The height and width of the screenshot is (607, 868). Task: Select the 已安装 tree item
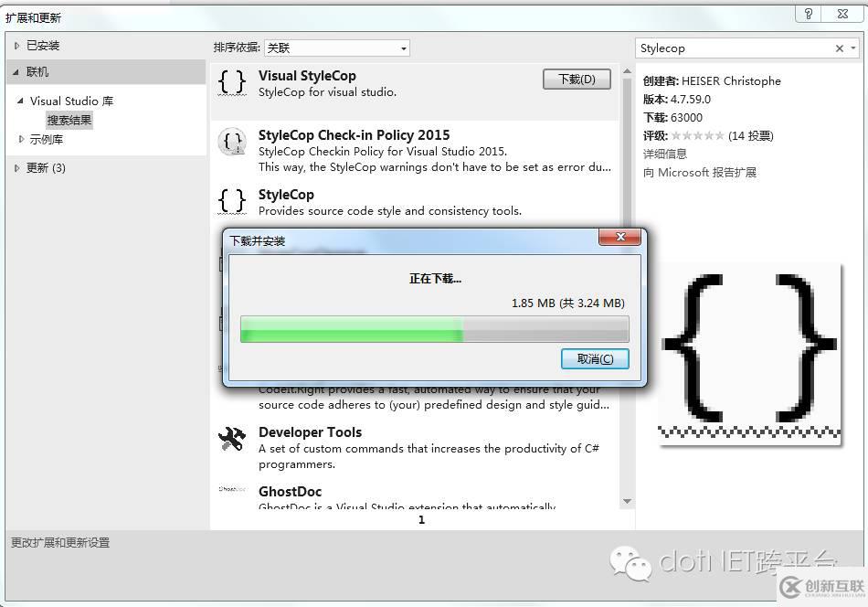pyautogui.click(x=43, y=46)
